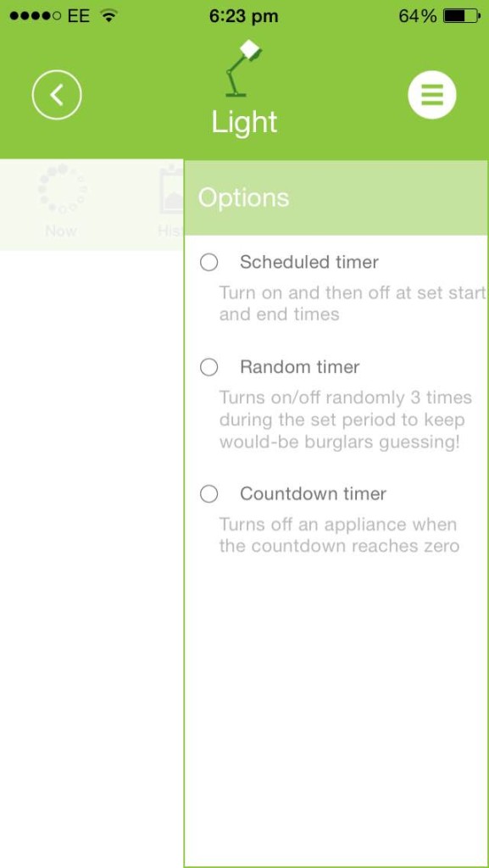
Task: Select the Scheduled timer radio button
Action: point(208,263)
